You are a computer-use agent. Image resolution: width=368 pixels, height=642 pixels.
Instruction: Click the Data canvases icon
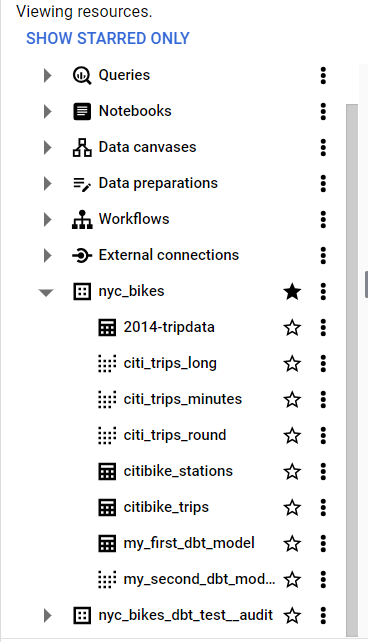point(82,147)
